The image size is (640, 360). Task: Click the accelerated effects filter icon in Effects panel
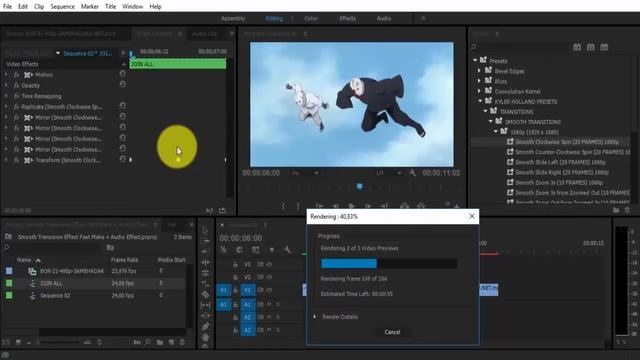577,47
